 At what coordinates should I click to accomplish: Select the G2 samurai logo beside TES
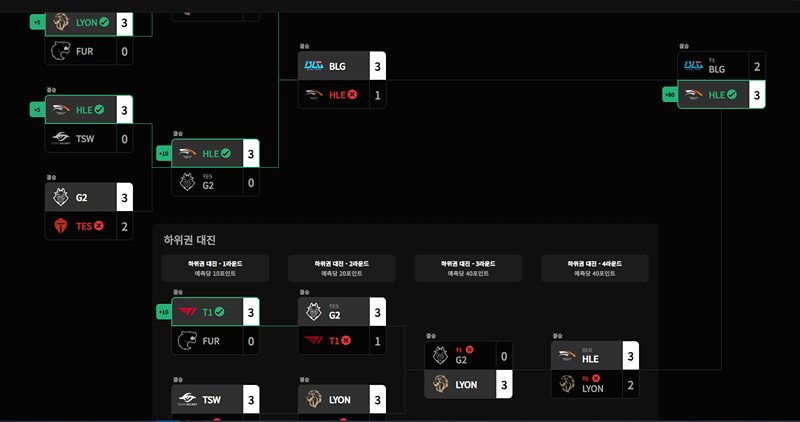pyautogui.click(x=61, y=197)
